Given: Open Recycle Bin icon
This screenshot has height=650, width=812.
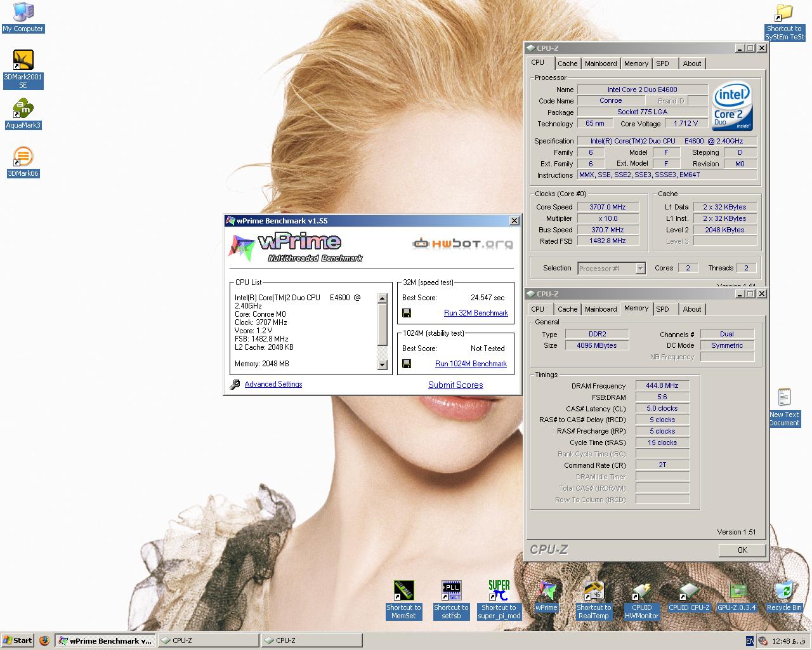Looking at the screenshot, I should (784, 596).
